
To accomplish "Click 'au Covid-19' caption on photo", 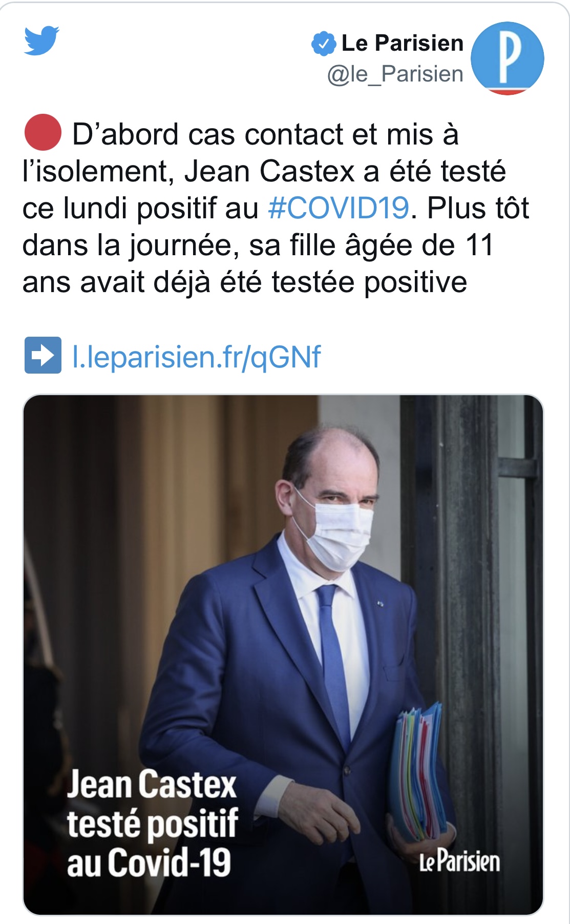I will pyautogui.click(x=149, y=862).
